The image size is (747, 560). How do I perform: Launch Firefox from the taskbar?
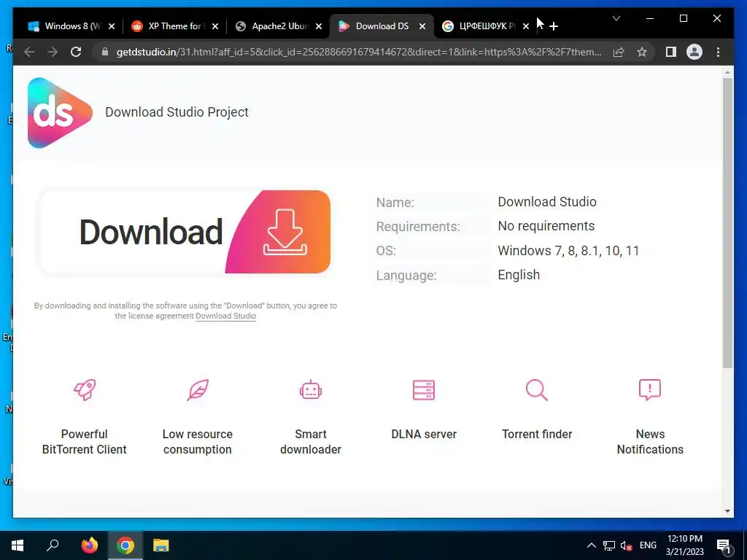click(x=89, y=545)
